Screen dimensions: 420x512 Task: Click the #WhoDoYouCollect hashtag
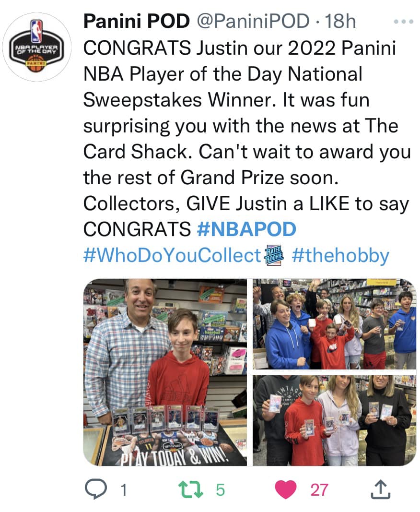pyautogui.click(x=172, y=255)
